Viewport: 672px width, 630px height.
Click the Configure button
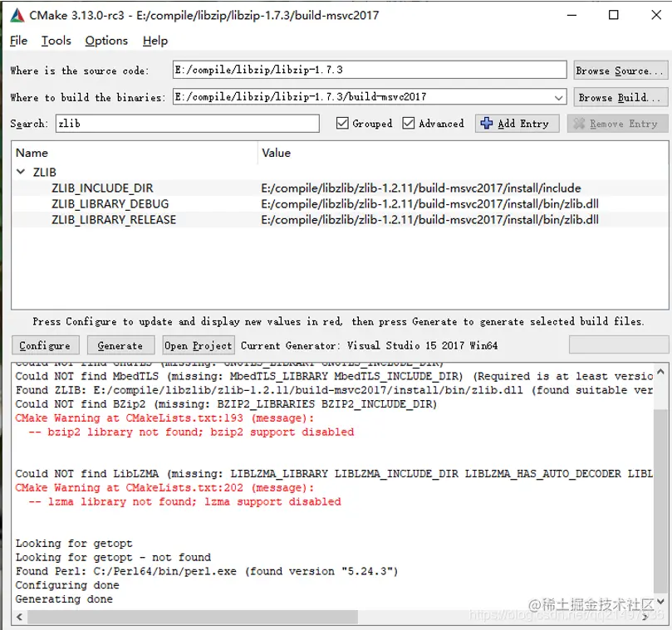tap(45, 345)
